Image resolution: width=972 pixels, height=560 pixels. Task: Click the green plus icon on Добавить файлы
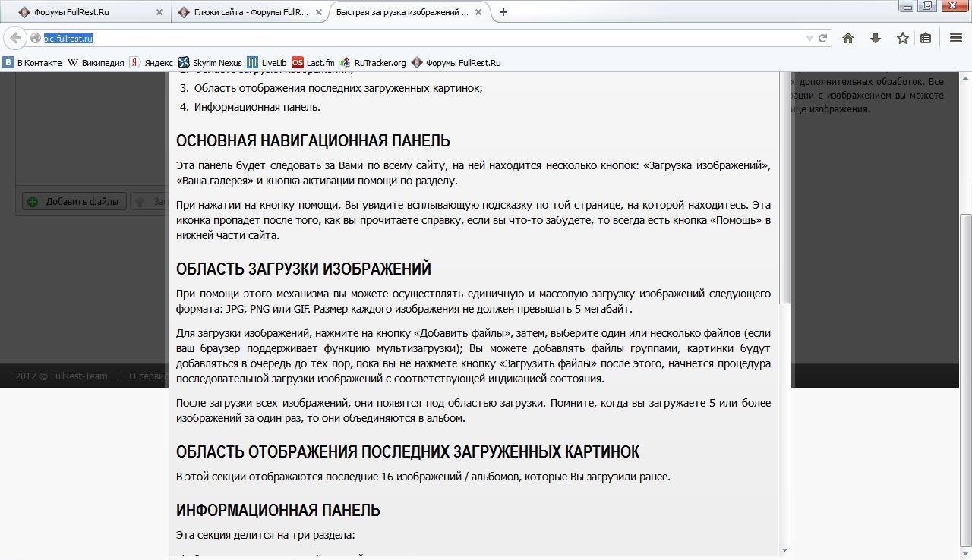pyautogui.click(x=33, y=201)
